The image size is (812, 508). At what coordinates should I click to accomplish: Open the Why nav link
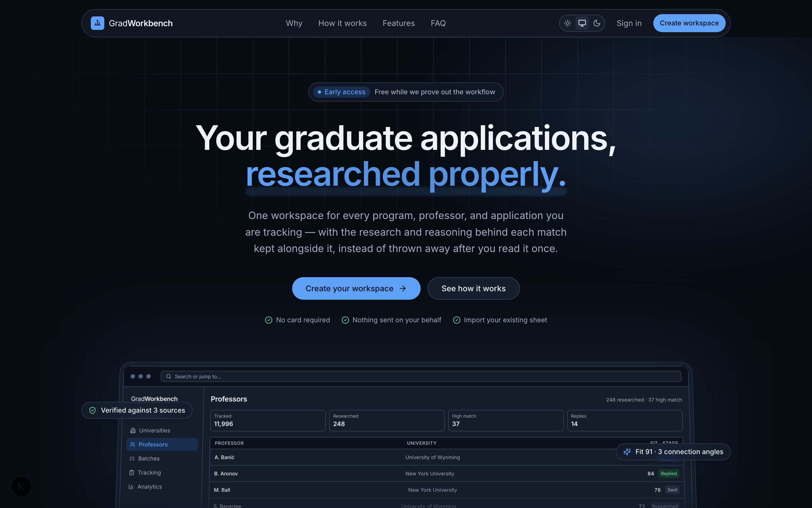coord(294,23)
